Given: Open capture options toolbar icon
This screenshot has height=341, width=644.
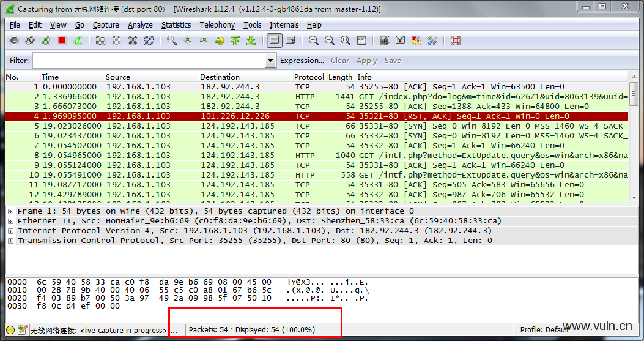Looking at the screenshot, I should coord(29,40).
